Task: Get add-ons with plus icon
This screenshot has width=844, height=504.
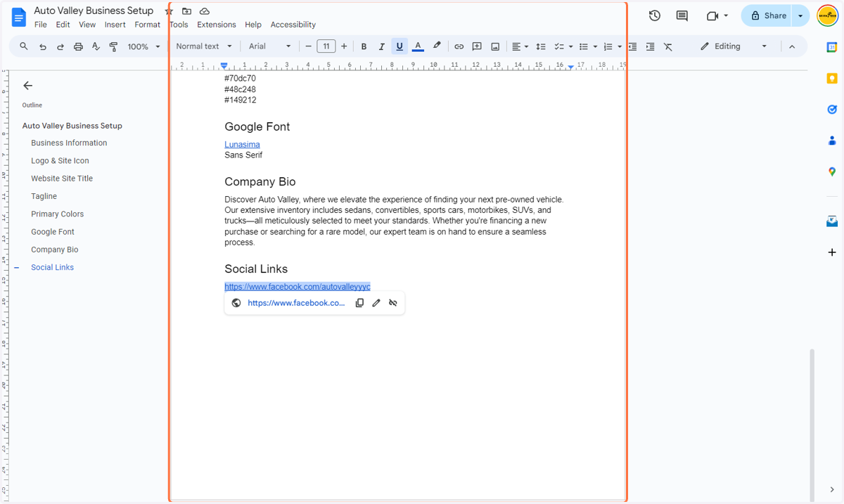Action: tap(832, 252)
